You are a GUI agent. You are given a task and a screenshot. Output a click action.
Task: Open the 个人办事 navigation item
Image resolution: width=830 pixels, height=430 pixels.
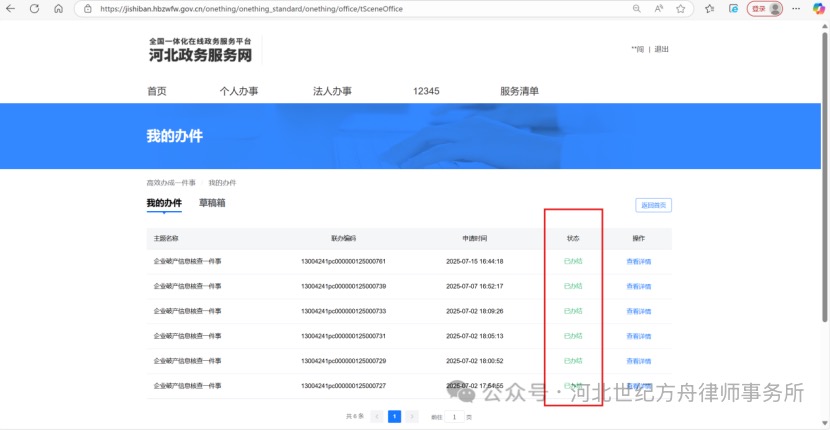coord(239,91)
